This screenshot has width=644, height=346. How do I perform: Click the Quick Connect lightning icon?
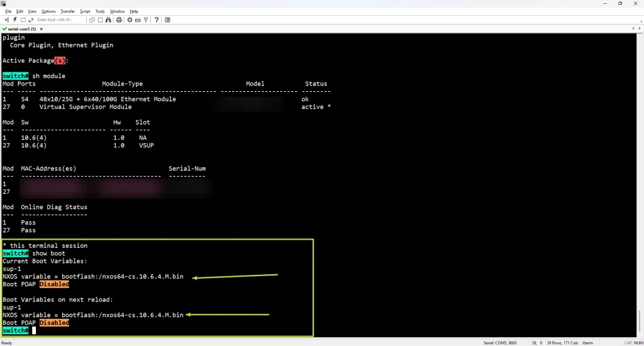tap(15, 20)
